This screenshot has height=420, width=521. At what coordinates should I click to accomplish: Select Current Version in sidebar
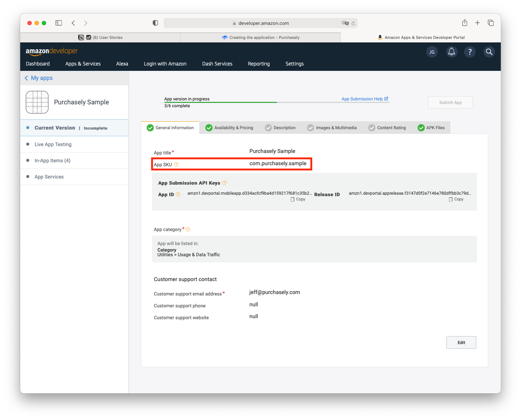pos(74,128)
